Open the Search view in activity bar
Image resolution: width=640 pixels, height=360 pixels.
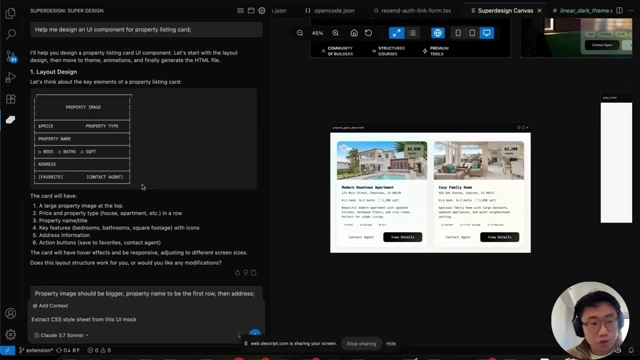point(11,34)
